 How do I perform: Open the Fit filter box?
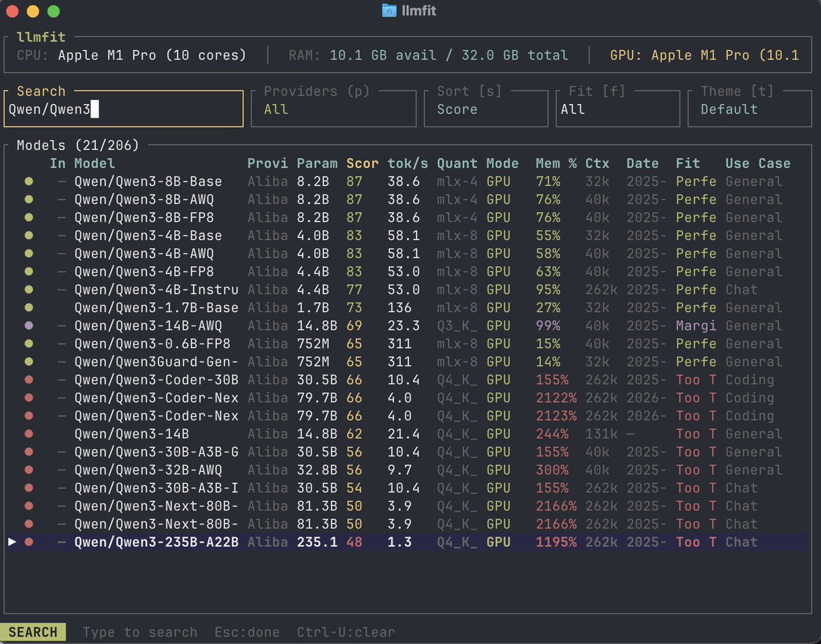618,109
